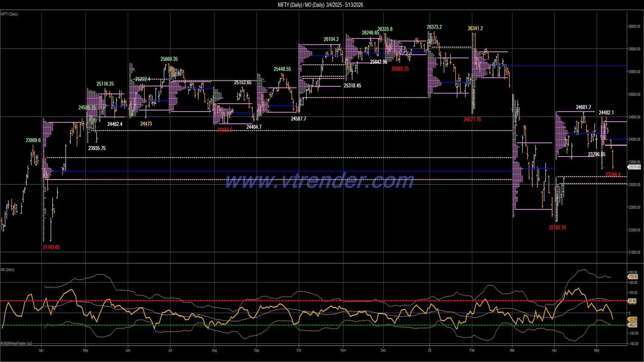Select the red 23348.4 label
The width and height of the screenshot is (644, 362).
coord(613,174)
